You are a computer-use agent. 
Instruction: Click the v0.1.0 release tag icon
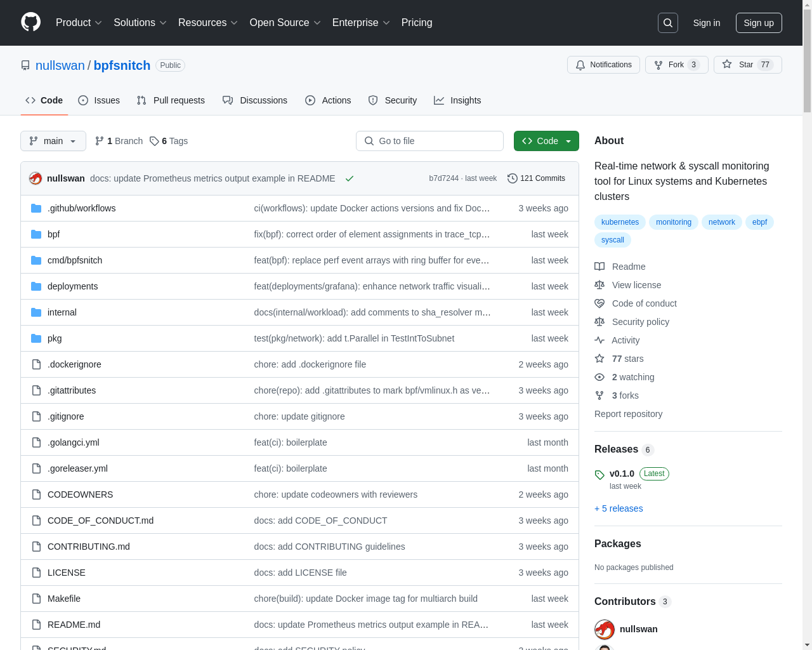tap(599, 475)
